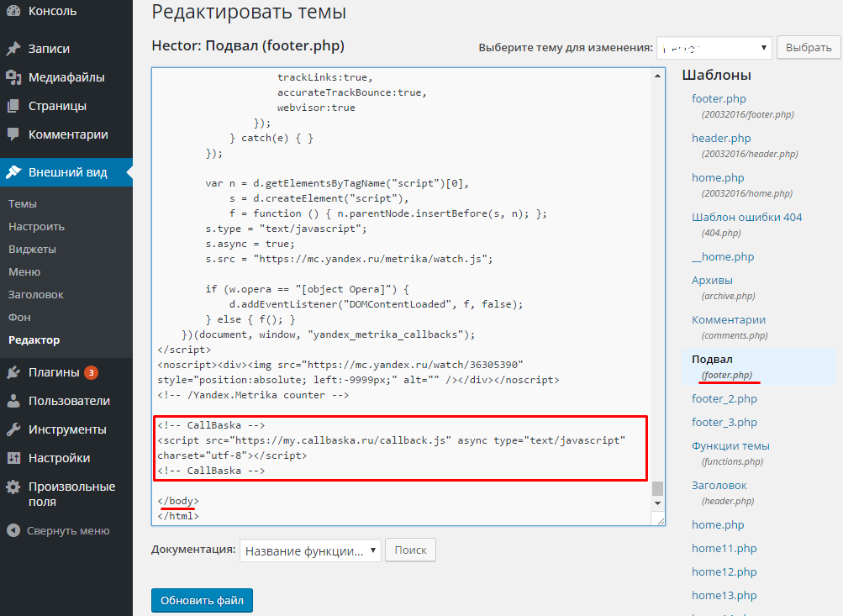
Task: Open the Заголовок submenu item
Action: [35, 294]
